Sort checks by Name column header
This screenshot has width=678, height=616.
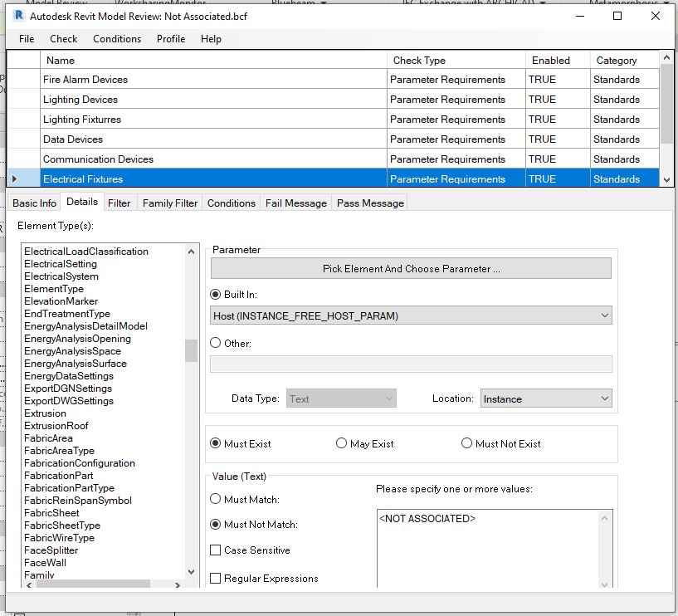coord(213,60)
